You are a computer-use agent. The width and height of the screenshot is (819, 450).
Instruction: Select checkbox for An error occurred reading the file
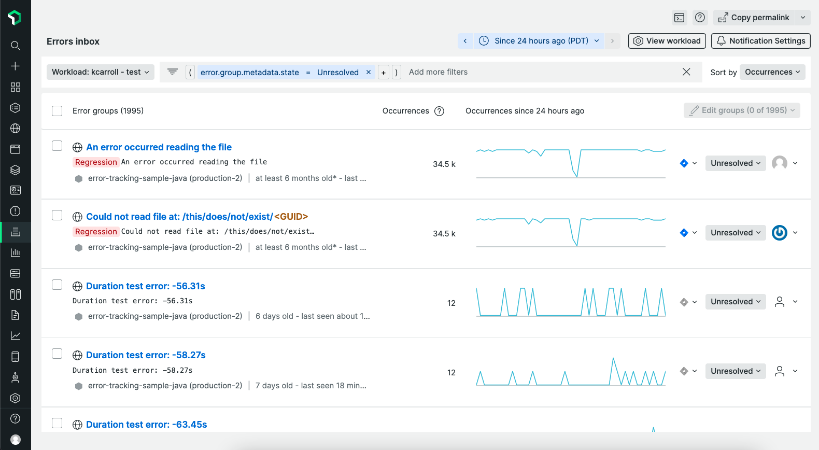(x=57, y=146)
